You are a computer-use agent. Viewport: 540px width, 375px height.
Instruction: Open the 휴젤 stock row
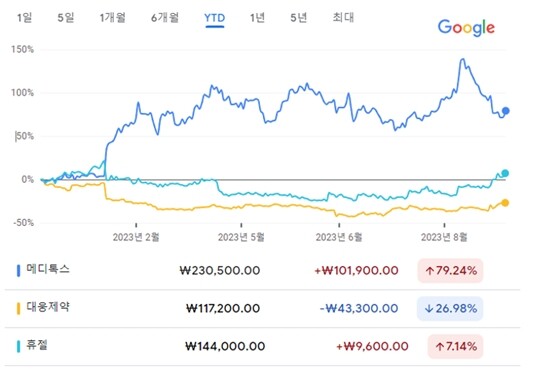tap(262, 346)
